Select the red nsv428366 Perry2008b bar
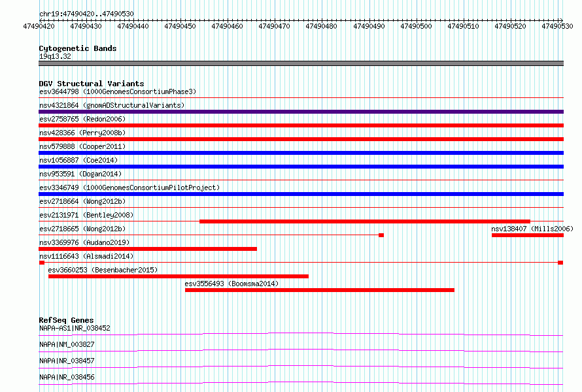This screenshot has width=582, height=392. [301, 139]
